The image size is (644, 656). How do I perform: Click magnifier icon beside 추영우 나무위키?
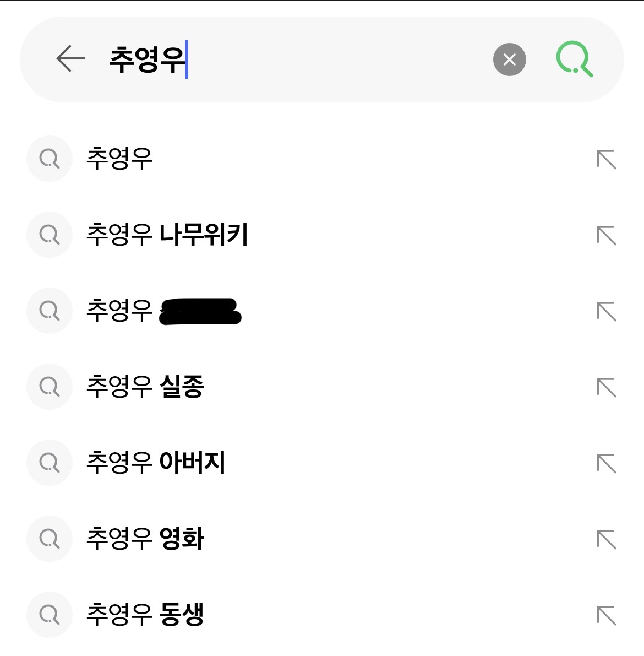pyautogui.click(x=50, y=235)
